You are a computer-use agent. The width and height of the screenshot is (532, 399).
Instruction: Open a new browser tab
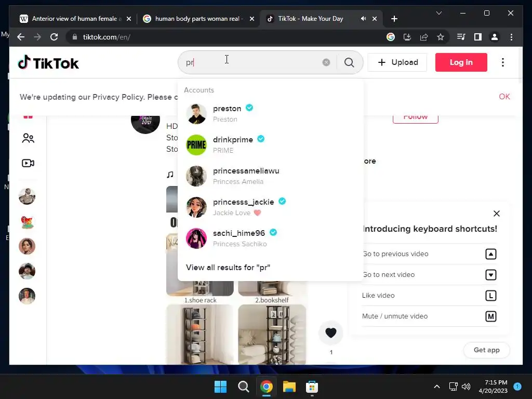pyautogui.click(x=394, y=19)
